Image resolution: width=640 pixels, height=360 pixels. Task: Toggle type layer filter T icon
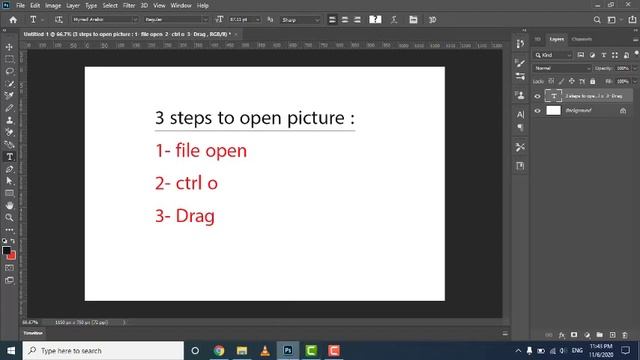tap(603, 55)
